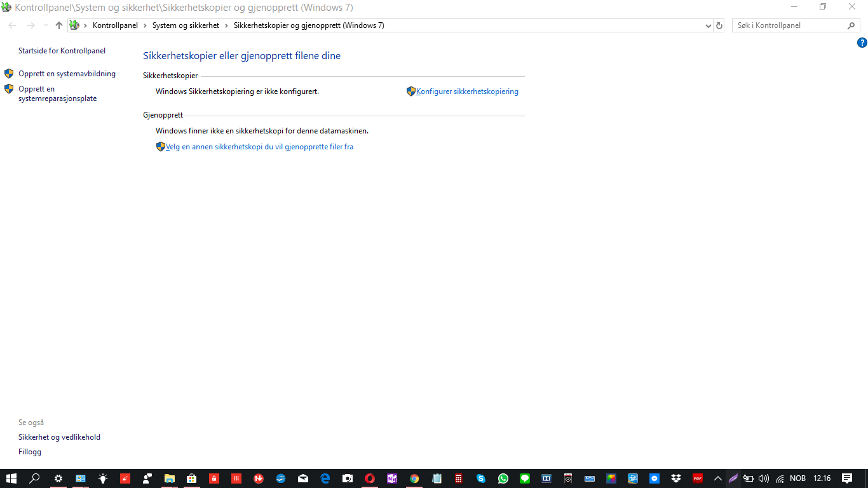Open taskbar search magnifier
The height and width of the screenshot is (488, 868).
[35, 478]
